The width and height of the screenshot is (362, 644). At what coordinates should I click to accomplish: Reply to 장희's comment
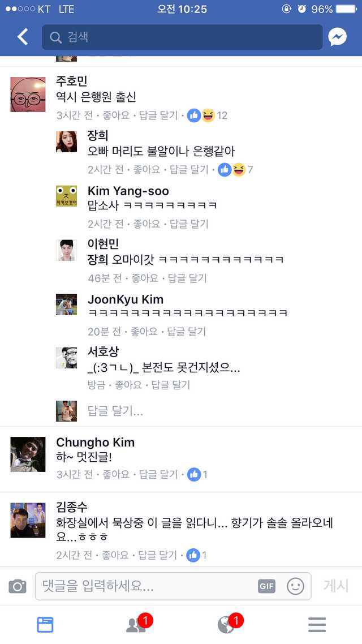pos(189,170)
